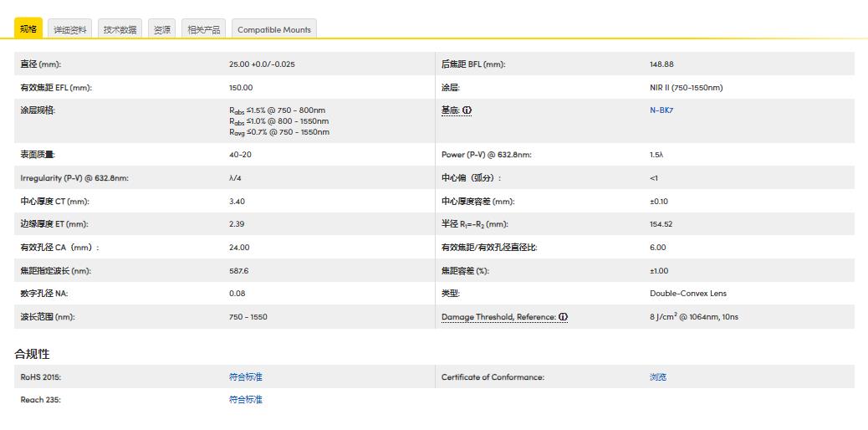Viewport: 868px width, 430px height.
Task: Open the 详细资料 tab
Action: click(x=70, y=29)
